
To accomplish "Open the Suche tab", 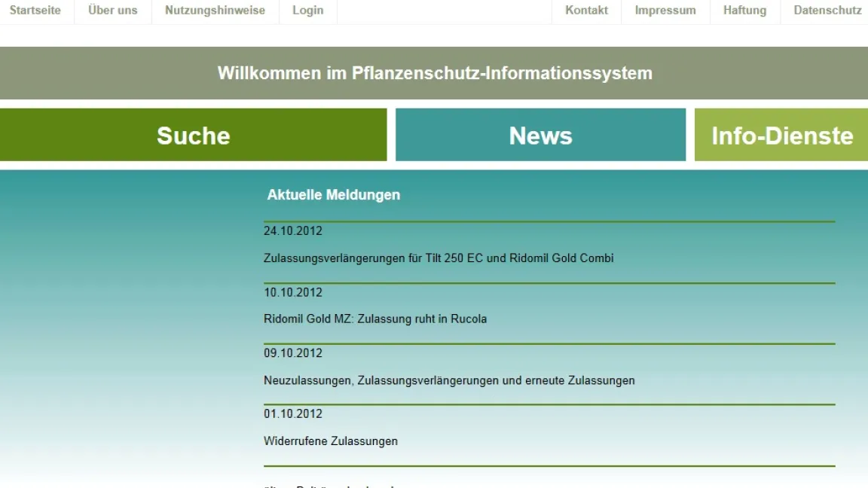I will 193,136.
